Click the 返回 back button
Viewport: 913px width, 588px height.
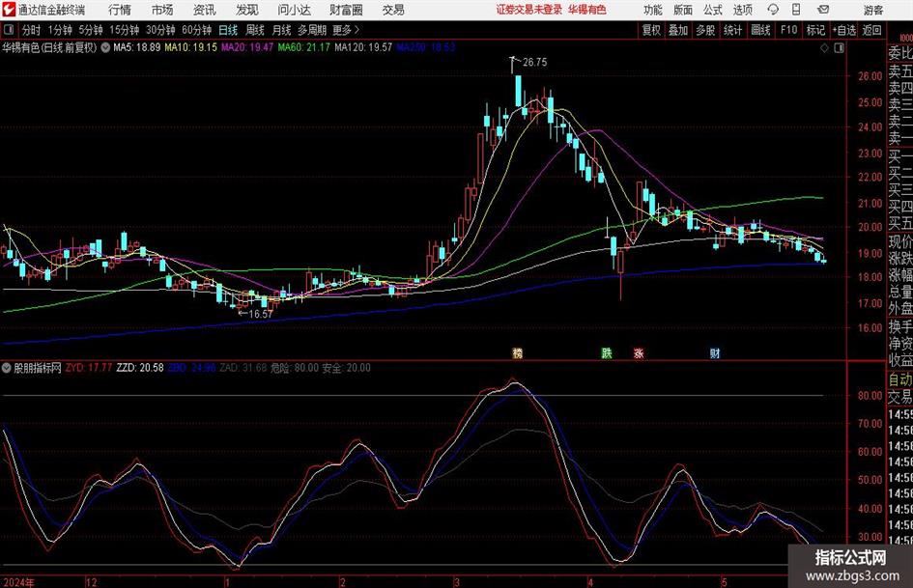[871, 30]
